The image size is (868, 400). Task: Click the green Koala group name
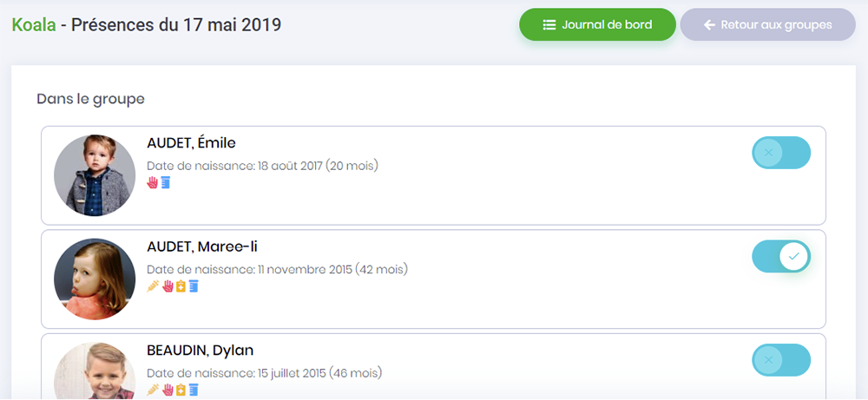[34, 25]
